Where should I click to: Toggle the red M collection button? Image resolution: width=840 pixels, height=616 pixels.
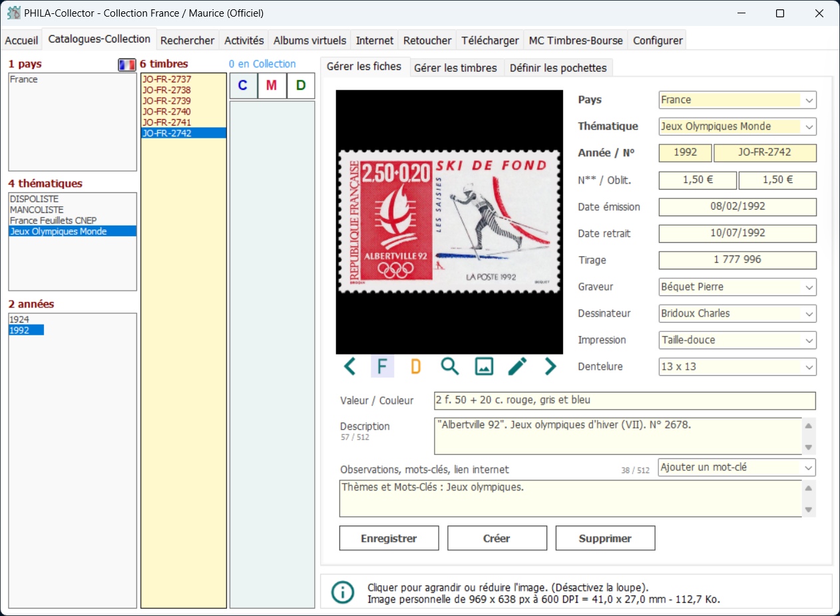pyautogui.click(x=272, y=86)
